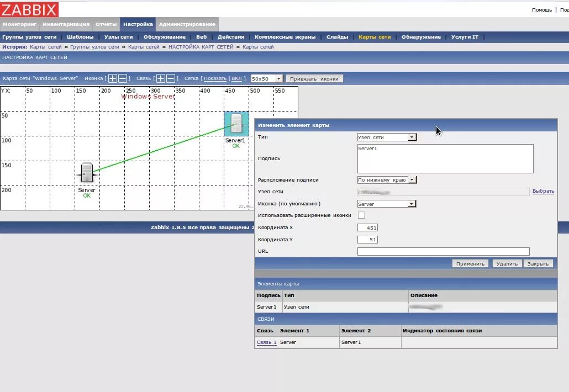The height and width of the screenshot is (392, 569).
Task: Go to Слайды submenu
Action: pyautogui.click(x=337, y=36)
